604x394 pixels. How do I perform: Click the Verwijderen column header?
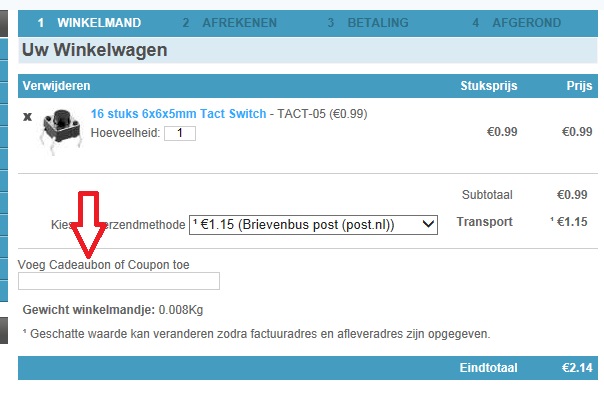[x=56, y=86]
